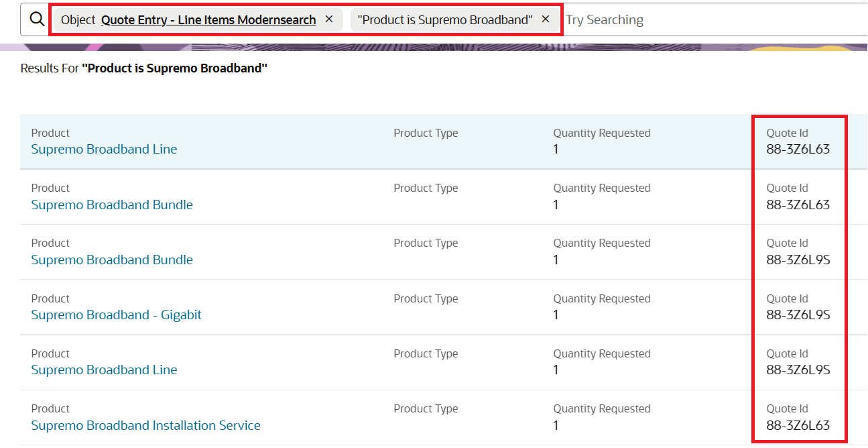
Task: Click Quantity Requested label in Installation Service row
Action: coord(602,408)
